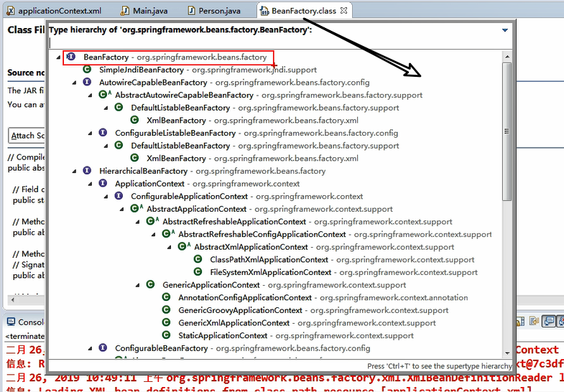Click the ConfigurableApplicationContext interface icon

119,196
